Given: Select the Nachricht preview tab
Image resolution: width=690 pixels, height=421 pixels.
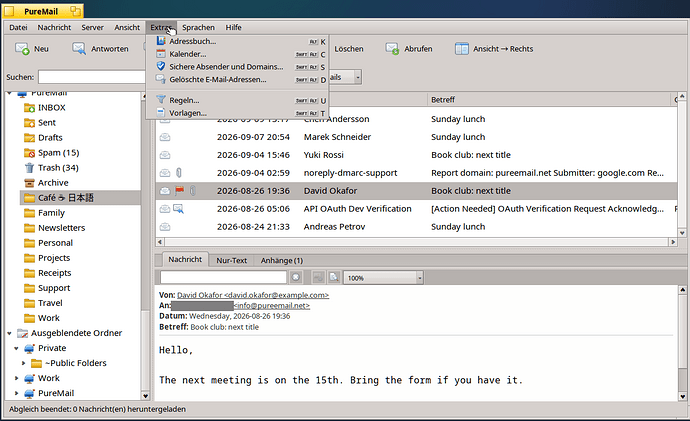Looking at the screenshot, I should pyautogui.click(x=185, y=260).
